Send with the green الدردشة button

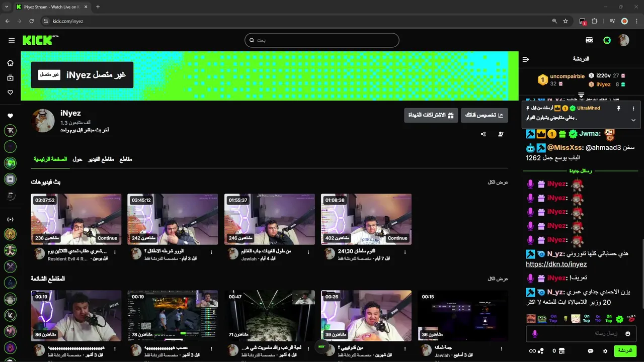(625, 350)
